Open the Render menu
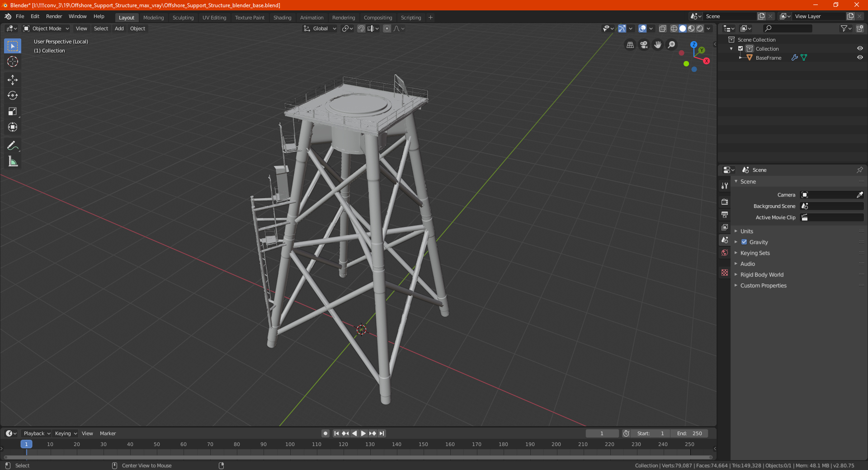The image size is (868, 470). (54, 16)
